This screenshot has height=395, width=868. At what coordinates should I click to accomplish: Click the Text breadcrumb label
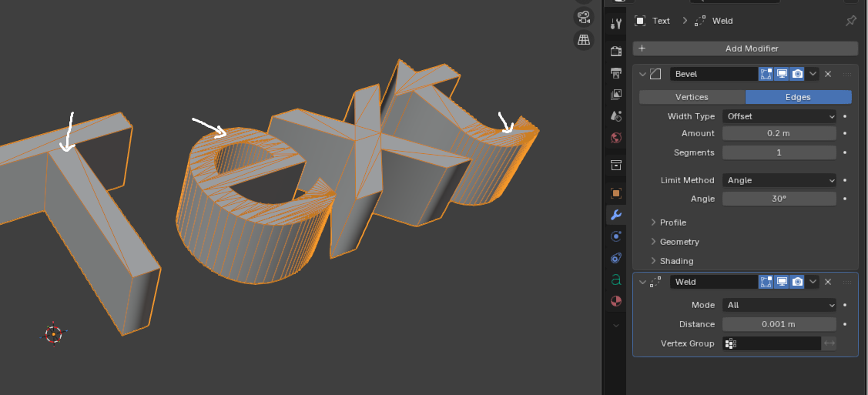coord(661,21)
